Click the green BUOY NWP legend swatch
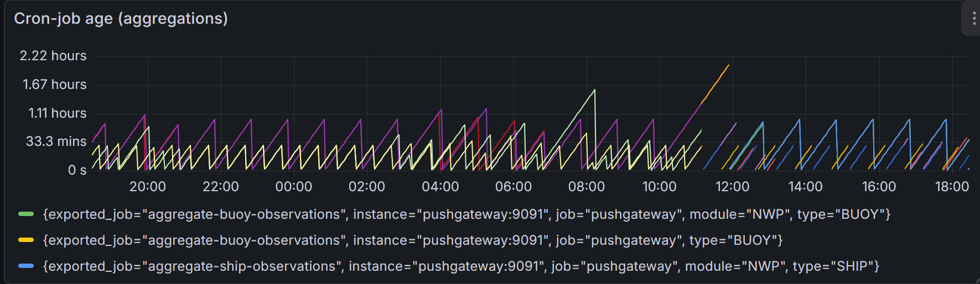Screen dimensions: 980x284 coord(26,214)
